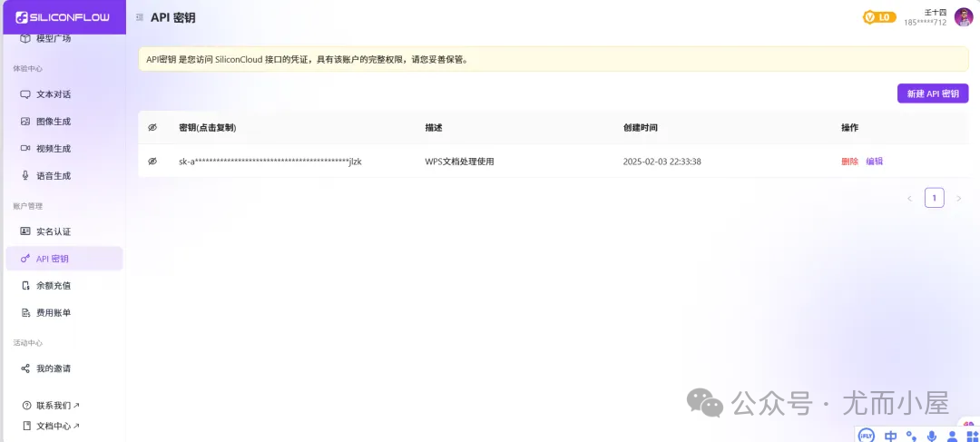The image size is (980, 442).
Task: Collapse the sidebar using the menu fold icon
Action: [x=140, y=17]
